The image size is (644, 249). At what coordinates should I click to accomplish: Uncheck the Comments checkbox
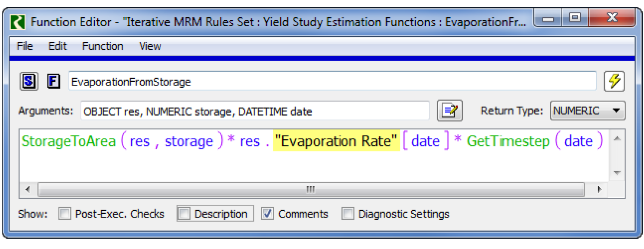pyautogui.click(x=268, y=214)
